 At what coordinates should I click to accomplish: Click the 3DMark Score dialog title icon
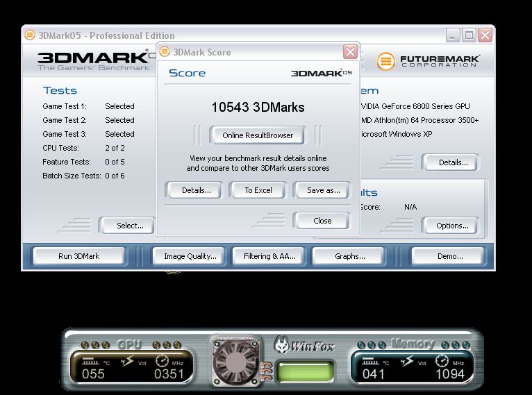point(165,52)
